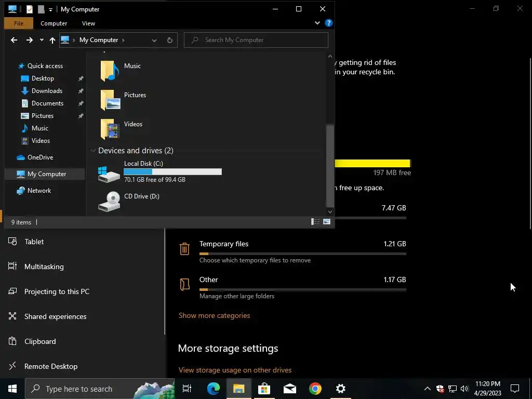This screenshot has height=399, width=532.
Task: Click Explorer vertical scrollbar down arrow
Action: (x=330, y=212)
